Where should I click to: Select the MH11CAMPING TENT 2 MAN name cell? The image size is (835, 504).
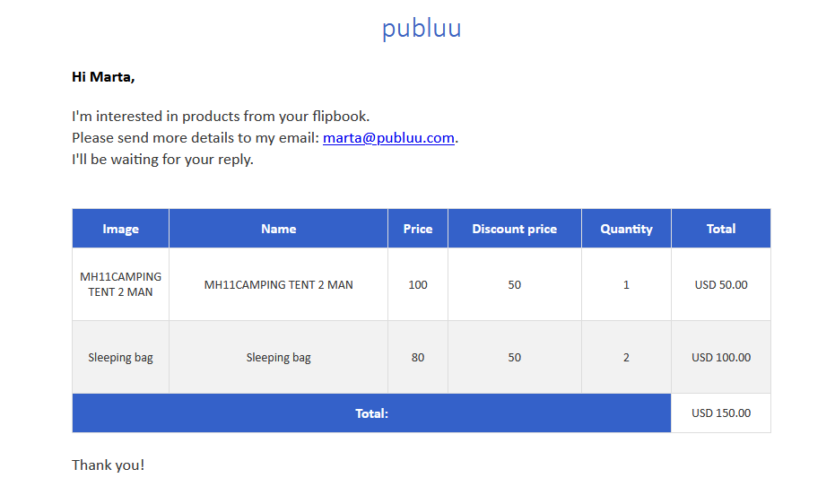click(279, 284)
